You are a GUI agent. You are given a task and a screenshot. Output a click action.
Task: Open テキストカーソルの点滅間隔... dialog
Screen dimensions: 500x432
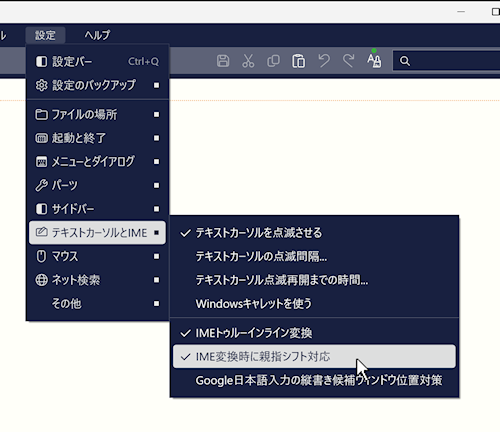pos(314,256)
